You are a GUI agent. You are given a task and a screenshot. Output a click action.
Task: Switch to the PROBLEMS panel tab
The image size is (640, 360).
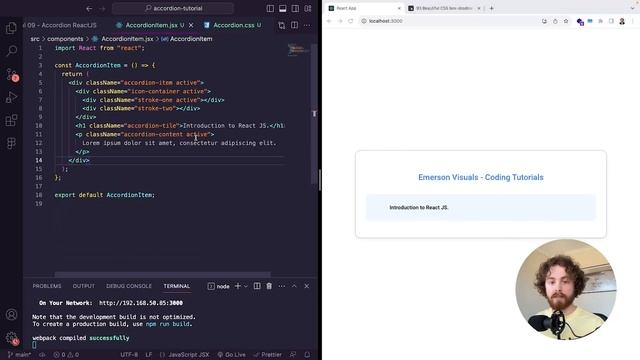coord(47,286)
